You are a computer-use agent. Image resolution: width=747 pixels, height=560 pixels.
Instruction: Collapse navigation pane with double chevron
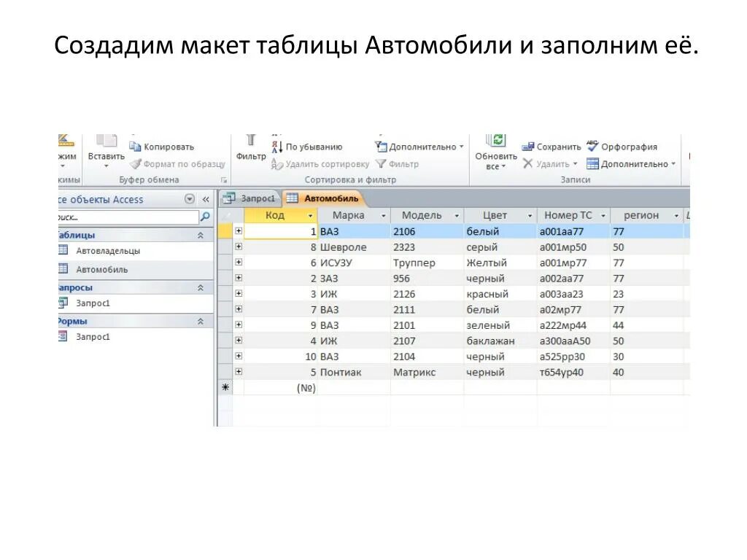pos(206,199)
